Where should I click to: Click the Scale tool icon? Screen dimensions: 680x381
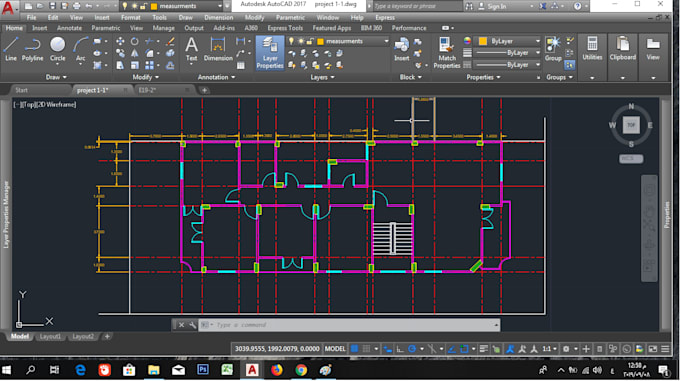135,65
